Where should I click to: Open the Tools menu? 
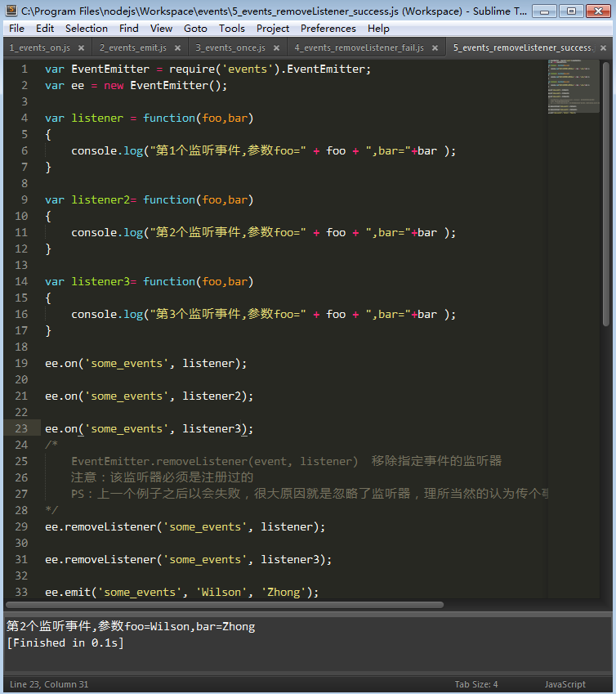[232, 29]
